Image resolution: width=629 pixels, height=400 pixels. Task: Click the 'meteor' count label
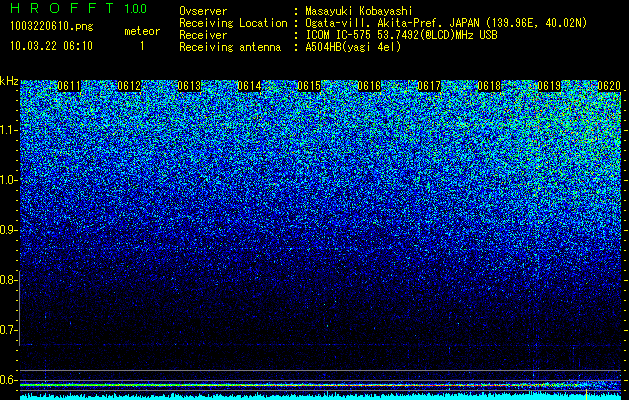[x=142, y=31]
